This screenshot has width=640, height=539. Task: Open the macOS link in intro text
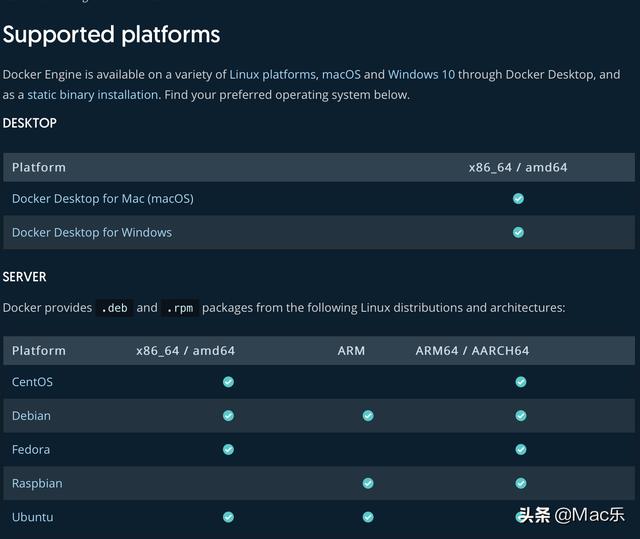coord(341,75)
